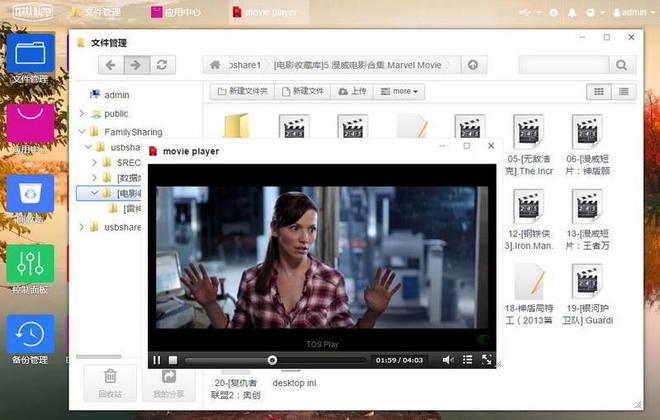The width and height of the screenshot is (660, 420).
Task: Go up one folder level
Action: point(472,65)
